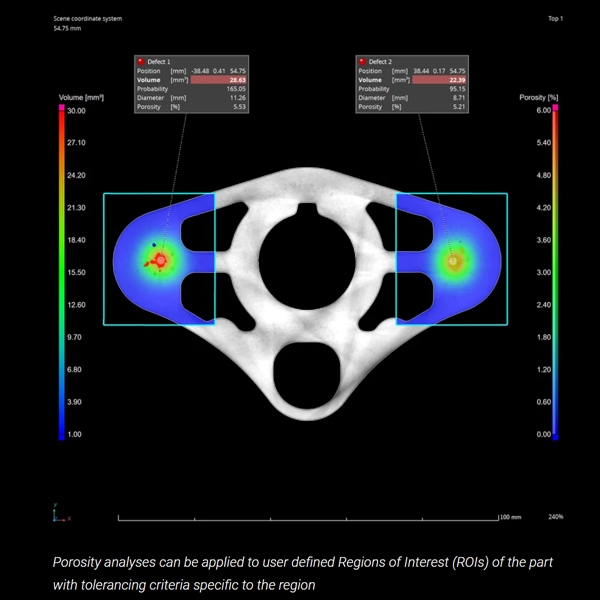Click the red Defect 2 marker icon
This screenshot has width=600, height=600.
(361, 62)
